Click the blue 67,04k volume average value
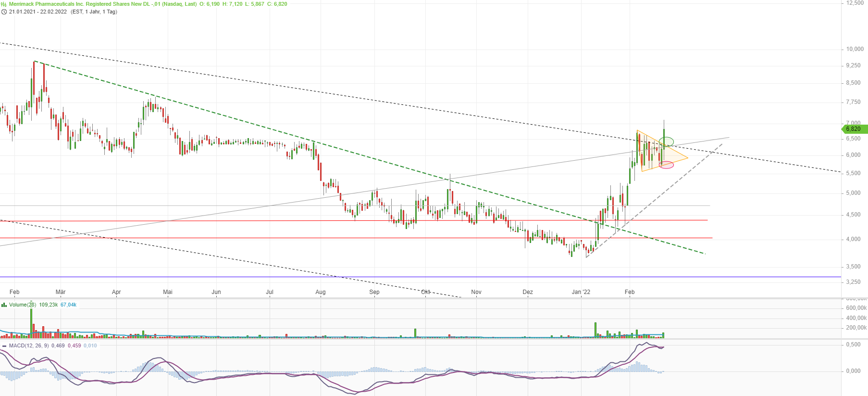Viewport: 868px width, 396px height. [69, 305]
